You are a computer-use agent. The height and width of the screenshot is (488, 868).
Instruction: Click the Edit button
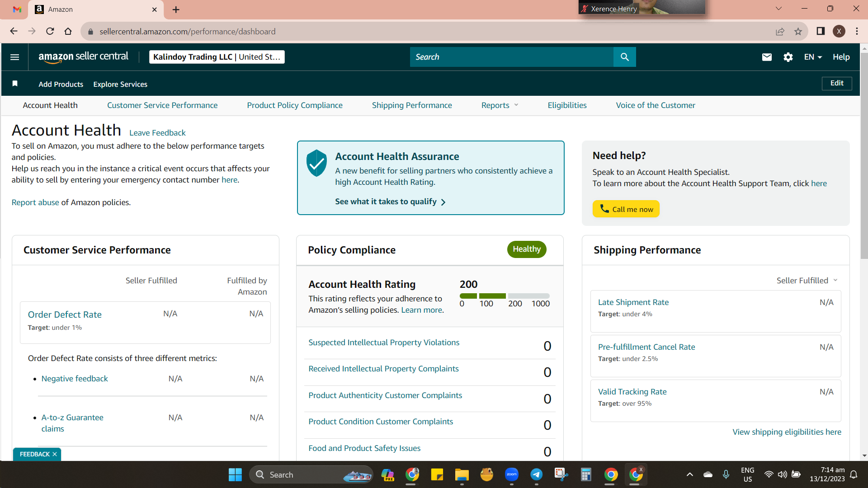pos(837,83)
